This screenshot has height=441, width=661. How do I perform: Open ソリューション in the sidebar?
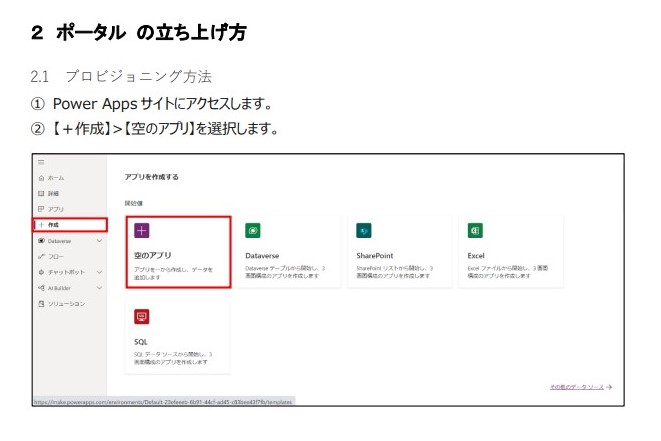click(x=66, y=304)
